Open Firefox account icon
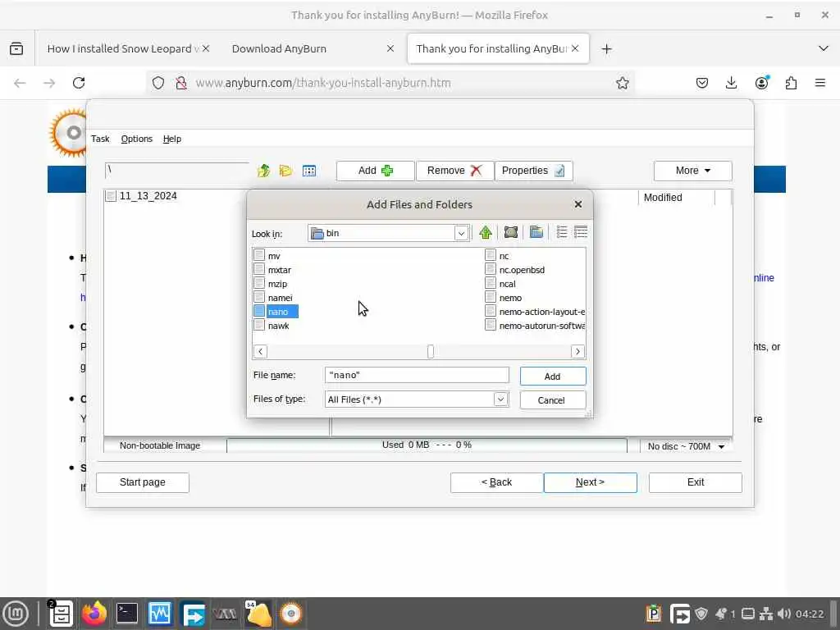The height and width of the screenshot is (630, 840). pos(761,83)
